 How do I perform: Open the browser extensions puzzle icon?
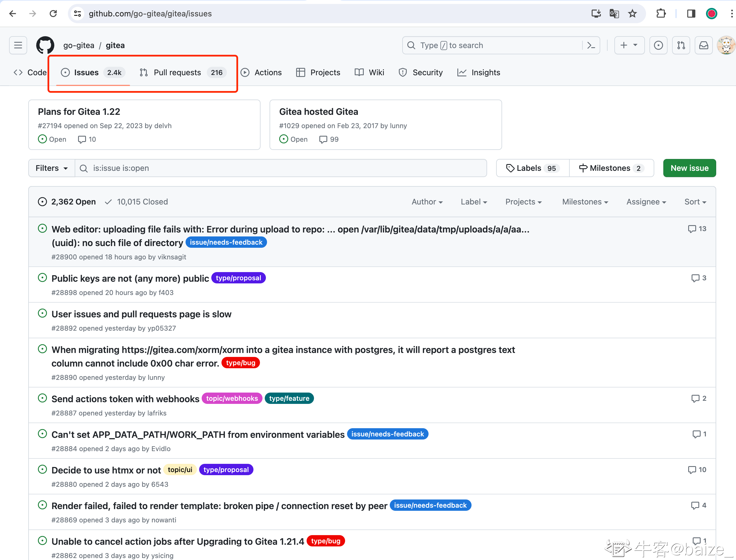(x=661, y=14)
